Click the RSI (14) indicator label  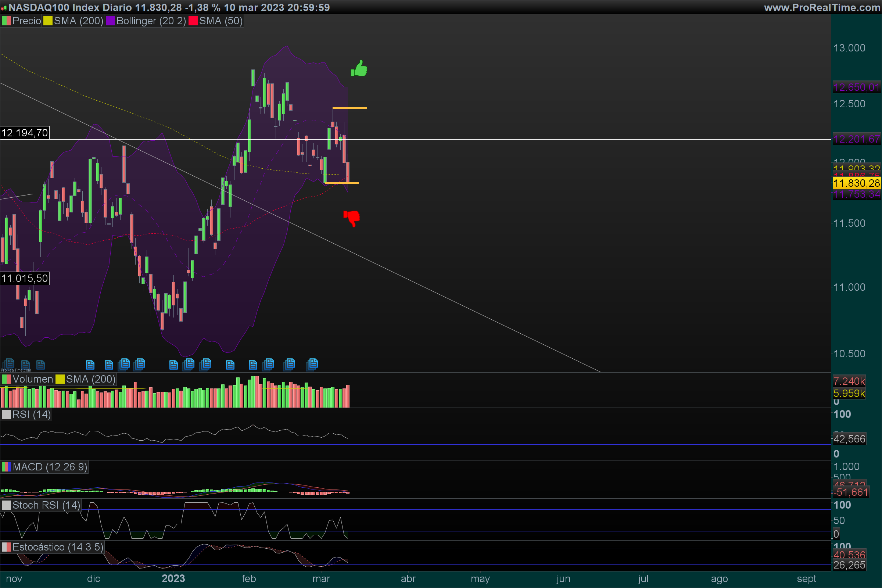[x=32, y=415]
